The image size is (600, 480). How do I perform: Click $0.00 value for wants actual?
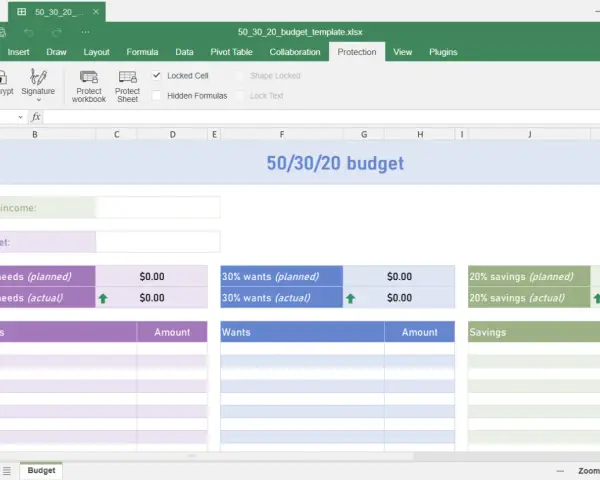(399, 297)
